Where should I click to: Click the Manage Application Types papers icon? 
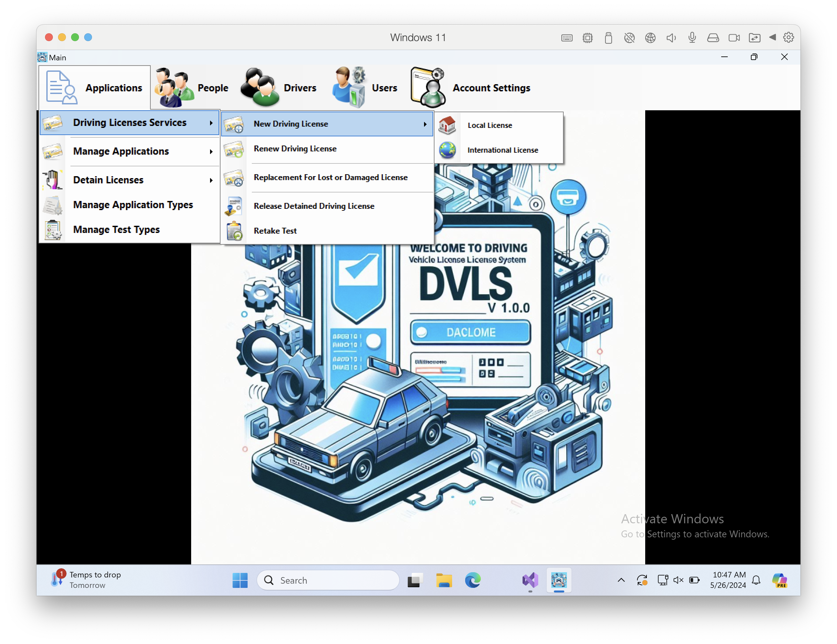[53, 205]
